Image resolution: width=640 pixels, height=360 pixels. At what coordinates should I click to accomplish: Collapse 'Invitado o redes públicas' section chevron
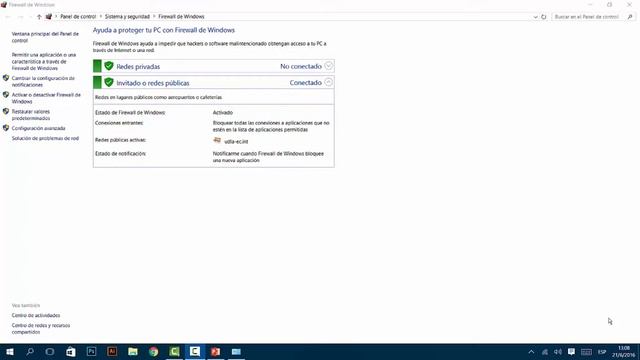click(x=329, y=82)
